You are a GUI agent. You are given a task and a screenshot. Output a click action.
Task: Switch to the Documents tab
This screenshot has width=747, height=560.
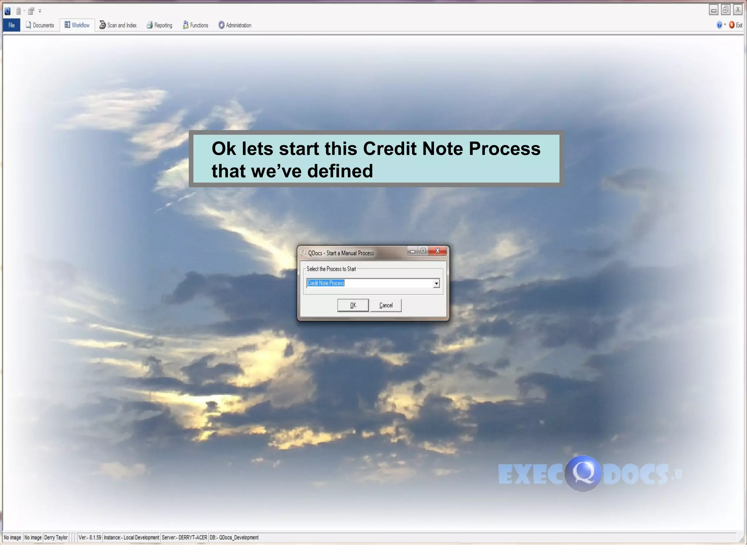pyautogui.click(x=40, y=25)
